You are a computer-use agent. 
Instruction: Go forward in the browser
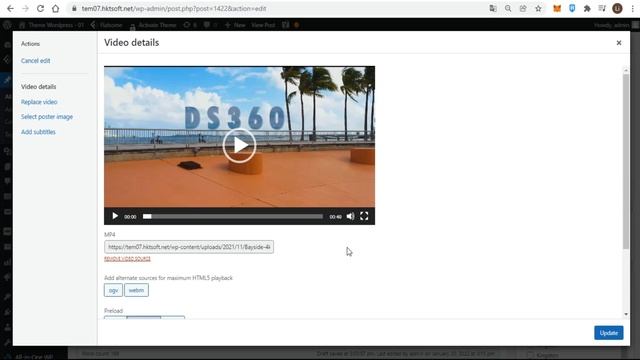(25, 8)
